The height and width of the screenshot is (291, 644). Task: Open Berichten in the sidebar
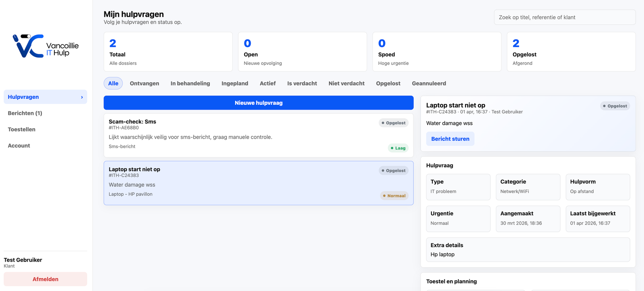(25, 113)
